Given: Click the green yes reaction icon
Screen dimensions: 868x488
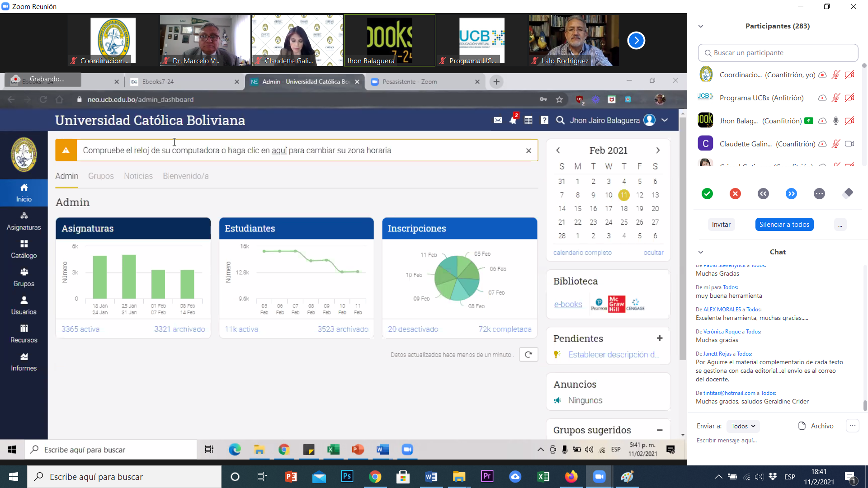Looking at the screenshot, I should (x=707, y=194).
